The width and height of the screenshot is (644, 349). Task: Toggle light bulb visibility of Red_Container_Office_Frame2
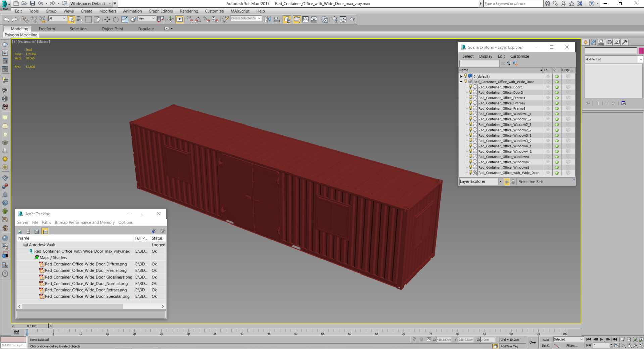coord(470,103)
